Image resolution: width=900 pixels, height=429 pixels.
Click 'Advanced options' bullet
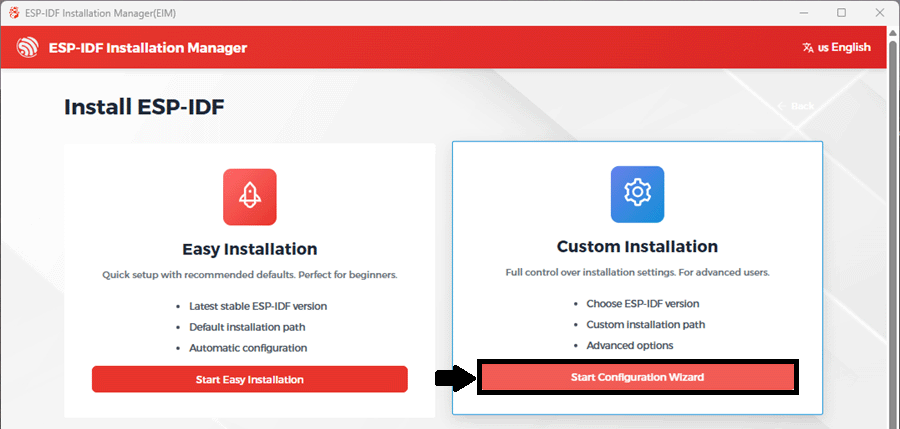(x=629, y=346)
